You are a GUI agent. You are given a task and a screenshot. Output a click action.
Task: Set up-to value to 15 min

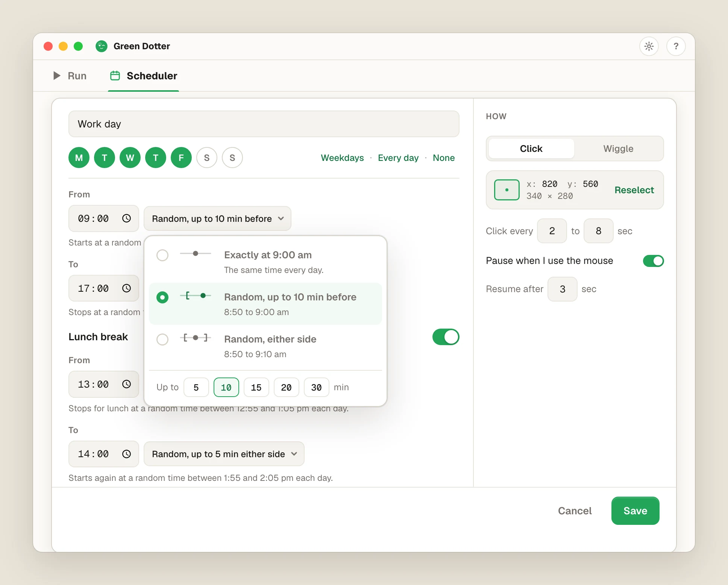256,387
